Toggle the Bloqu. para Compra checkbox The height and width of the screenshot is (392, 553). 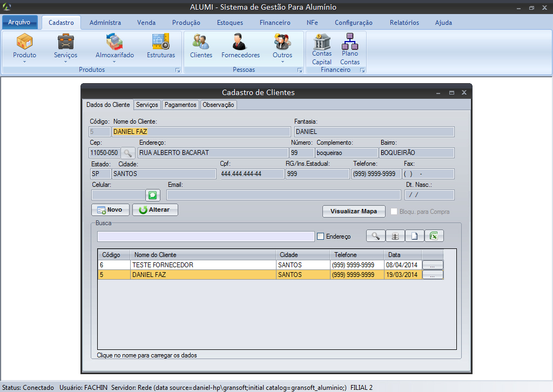pyautogui.click(x=394, y=212)
